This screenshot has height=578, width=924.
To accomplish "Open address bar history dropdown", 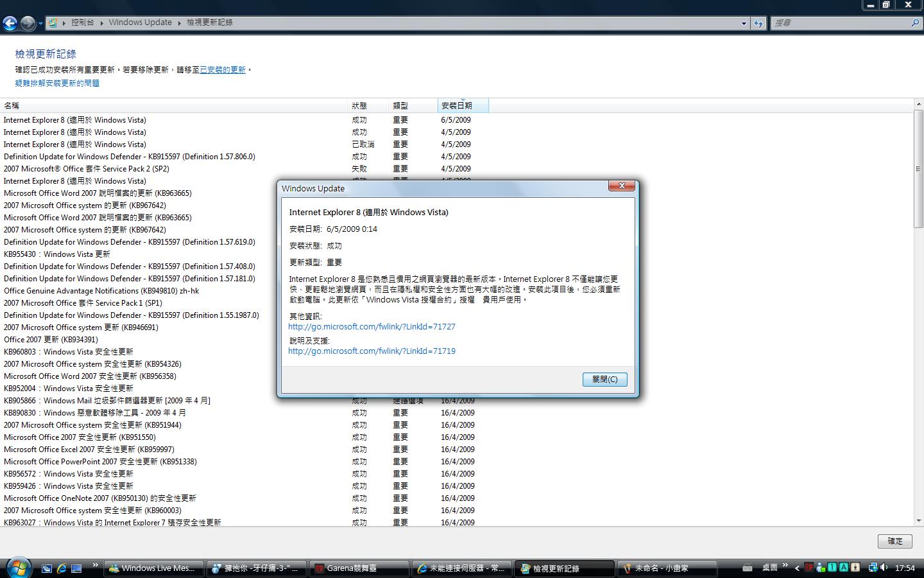I will click(x=744, y=23).
